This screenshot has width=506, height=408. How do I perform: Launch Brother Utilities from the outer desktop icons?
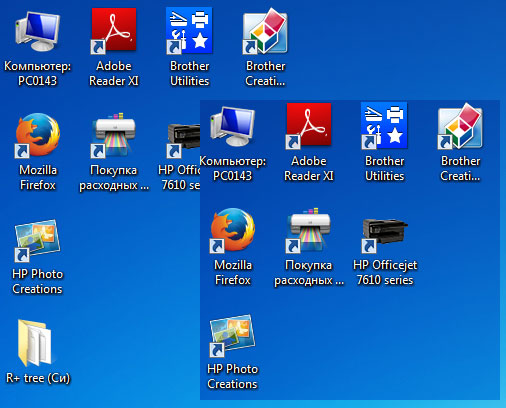(x=189, y=31)
